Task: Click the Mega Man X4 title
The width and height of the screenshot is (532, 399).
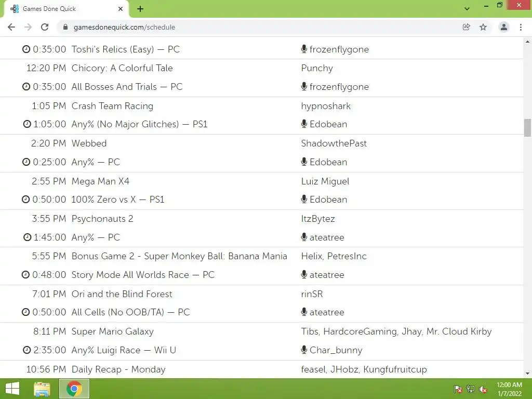Action: (x=100, y=181)
